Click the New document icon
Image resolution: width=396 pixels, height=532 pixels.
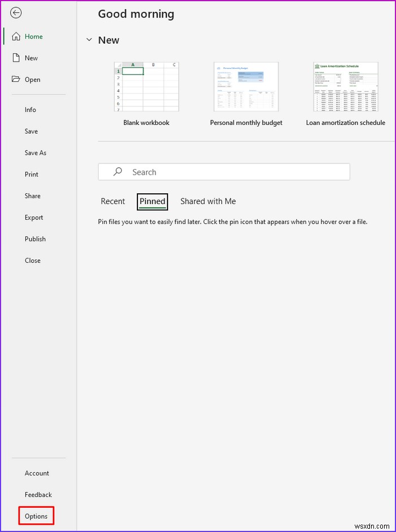point(16,58)
